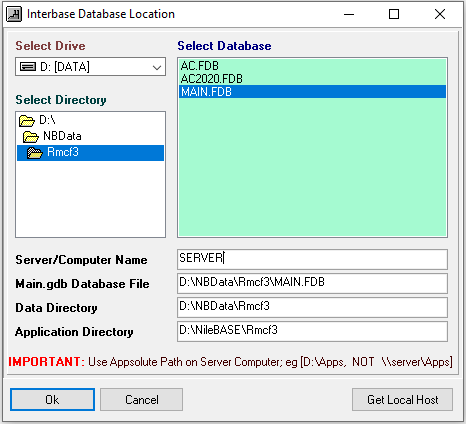Select the D:\ root folder icon
This screenshot has width=466, height=424.
pos(27,121)
